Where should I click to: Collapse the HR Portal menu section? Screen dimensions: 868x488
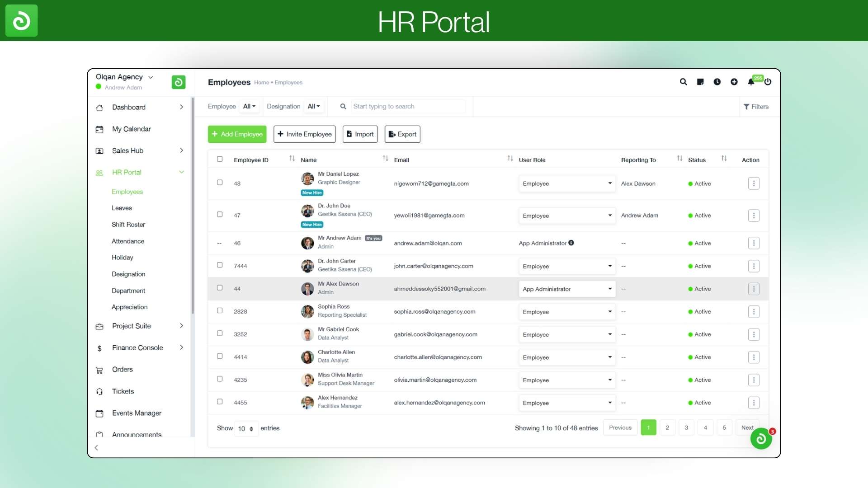coord(182,172)
